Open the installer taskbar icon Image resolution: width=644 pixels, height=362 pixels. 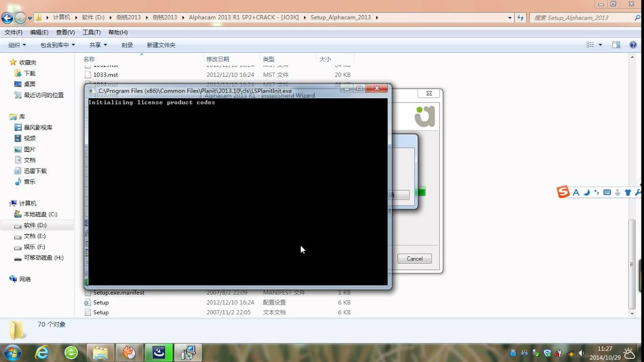(188, 352)
